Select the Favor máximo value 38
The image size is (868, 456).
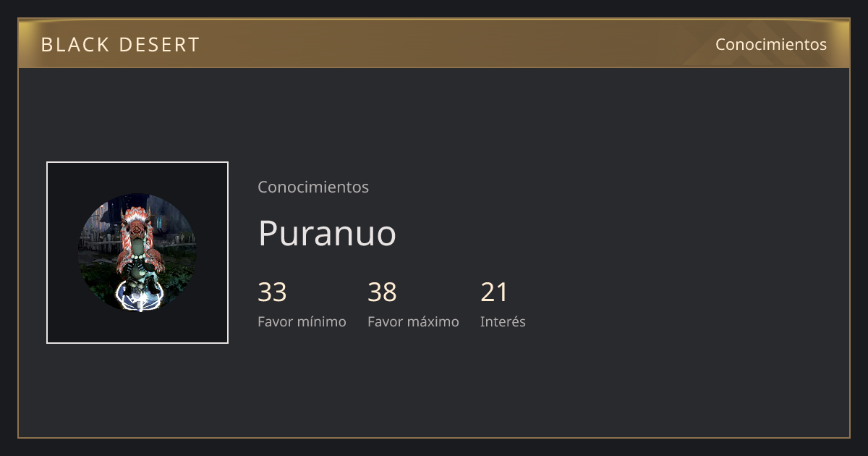[382, 292]
